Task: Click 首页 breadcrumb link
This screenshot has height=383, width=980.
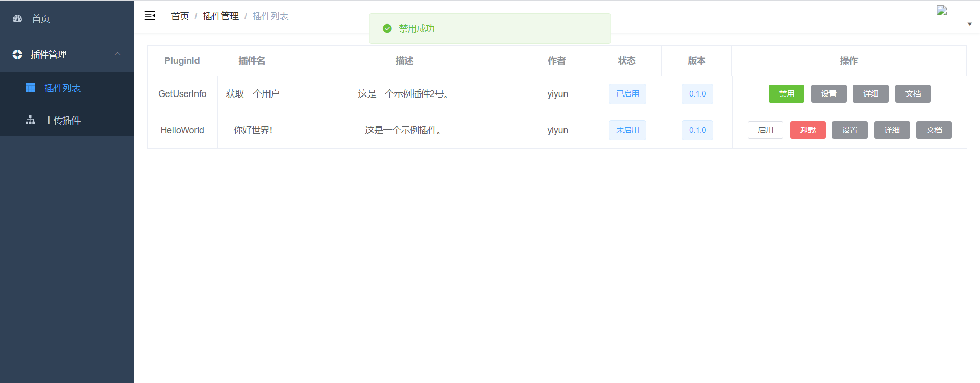Action: (x=180, y=16)
